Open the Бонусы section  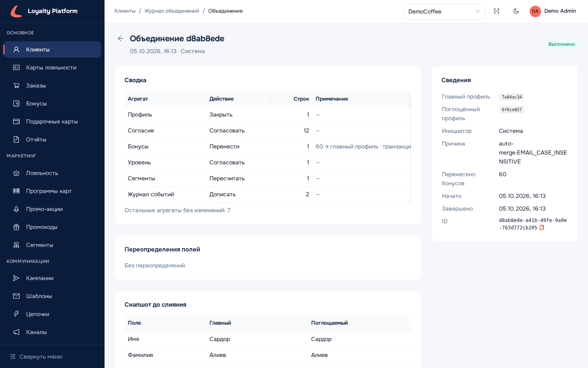pos(52,103)
